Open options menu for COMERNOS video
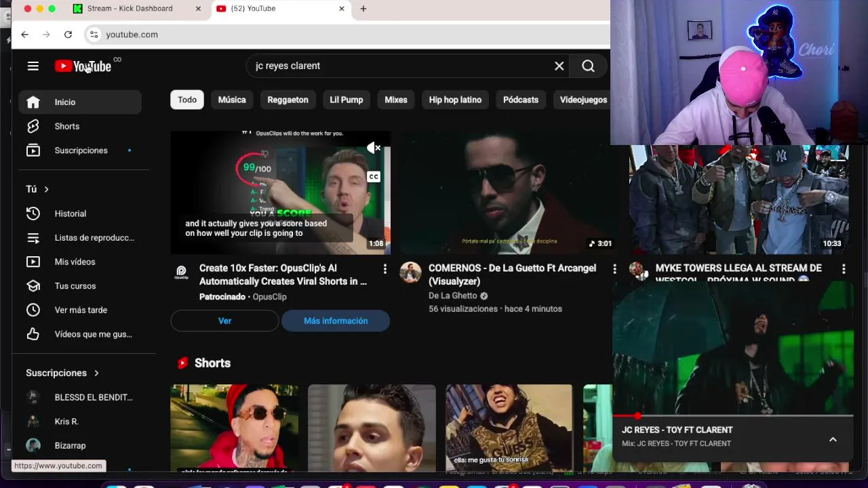The height and width of the screenshot is (488, 868). click(x=614, y=269)
